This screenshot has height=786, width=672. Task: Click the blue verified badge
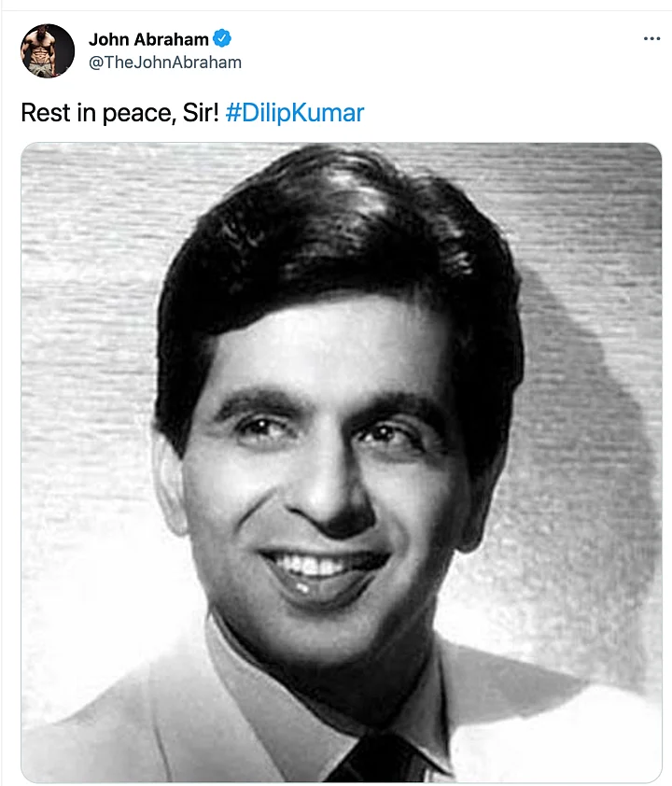point(222,38)
